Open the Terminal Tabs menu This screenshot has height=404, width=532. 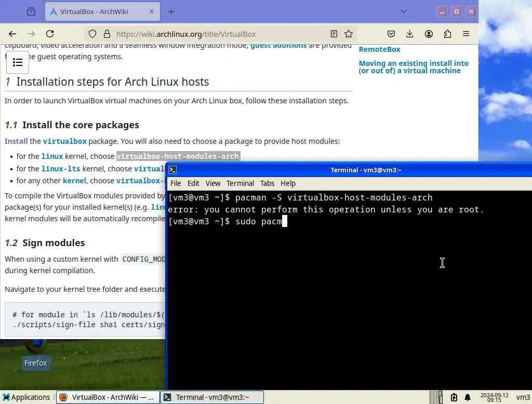pos(267,183)
